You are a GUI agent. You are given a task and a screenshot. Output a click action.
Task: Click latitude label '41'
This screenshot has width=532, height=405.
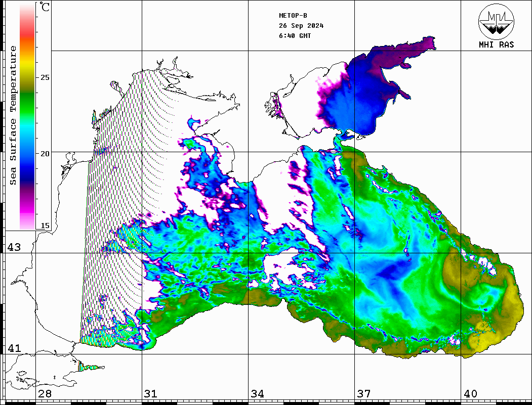(14, 348)
